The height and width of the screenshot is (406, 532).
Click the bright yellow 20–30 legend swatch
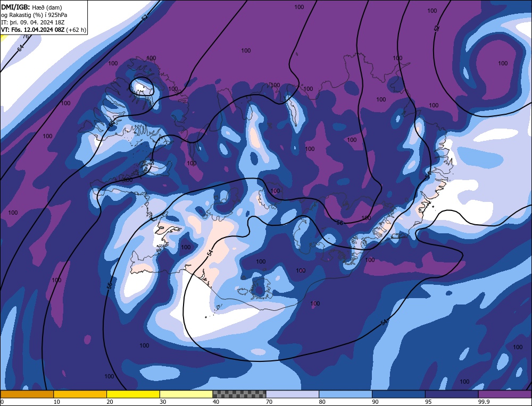pos(133,394)
